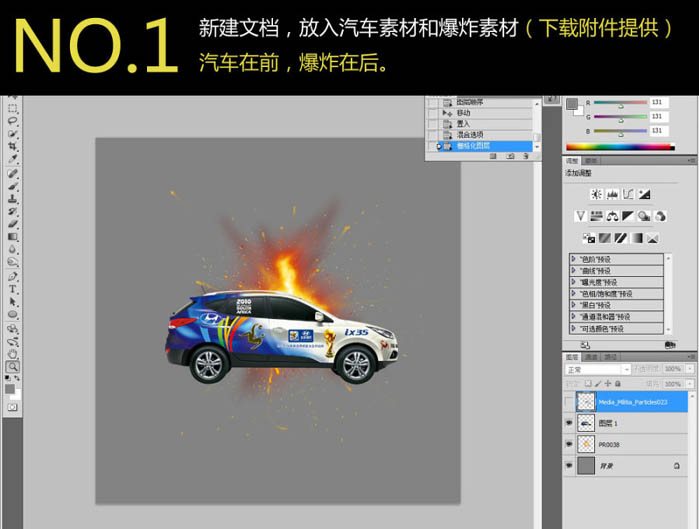Select the Zoom tool

[12, 367]
